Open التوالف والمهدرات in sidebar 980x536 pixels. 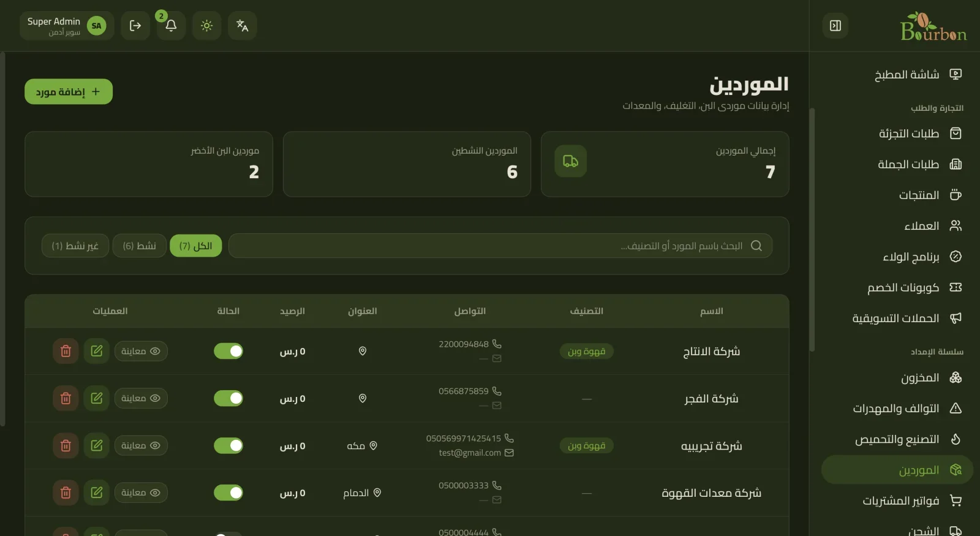[x=897, y=408]
